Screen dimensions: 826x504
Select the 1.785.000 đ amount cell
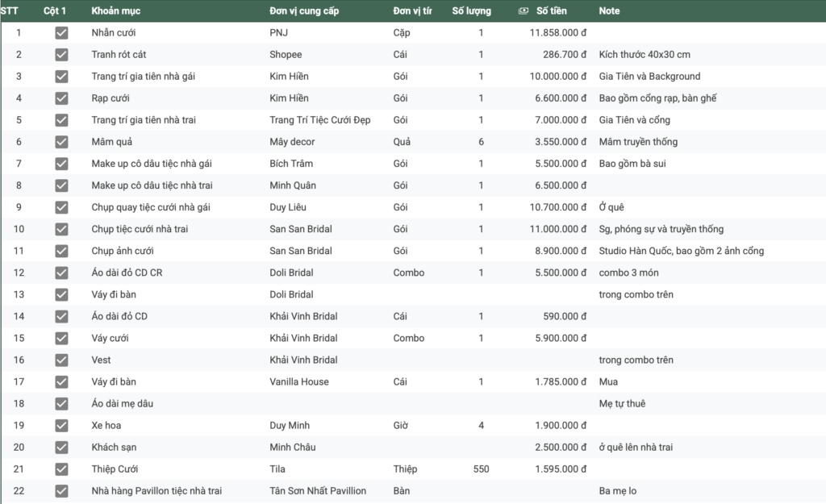point(561,381)
